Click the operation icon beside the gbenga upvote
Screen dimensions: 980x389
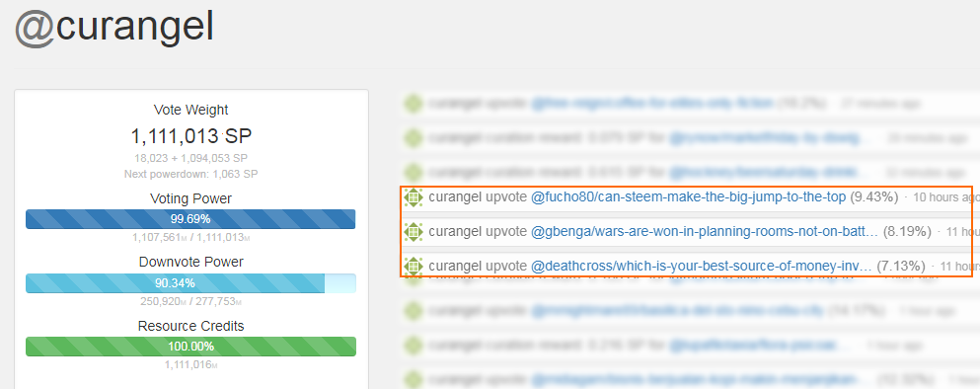(414, 232)
